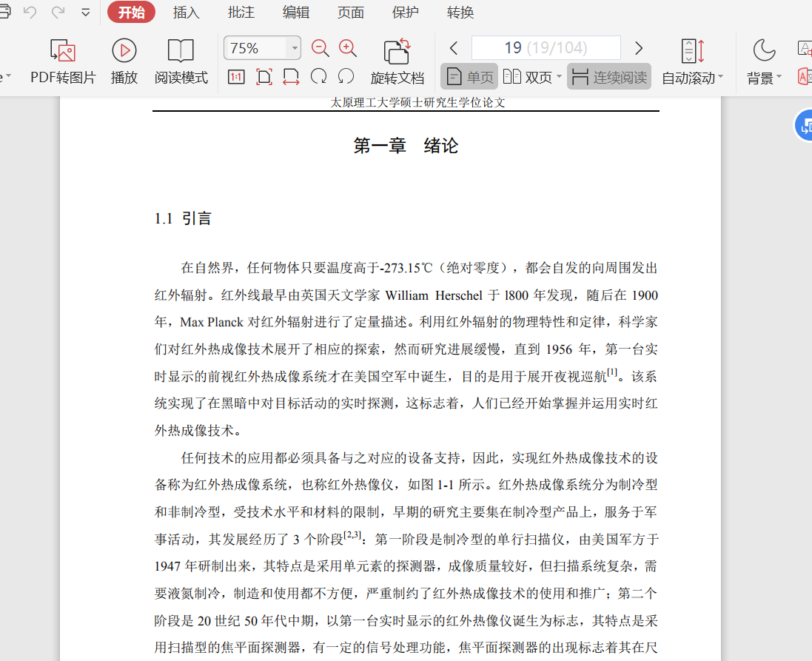Go to previous page arrow
The height and width of the screenshot is (661, 812).
point(454,48)
